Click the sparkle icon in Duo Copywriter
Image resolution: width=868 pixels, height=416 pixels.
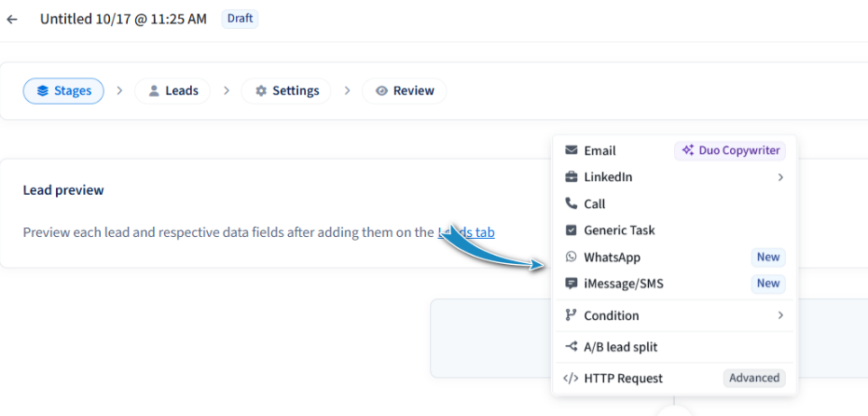687,150
